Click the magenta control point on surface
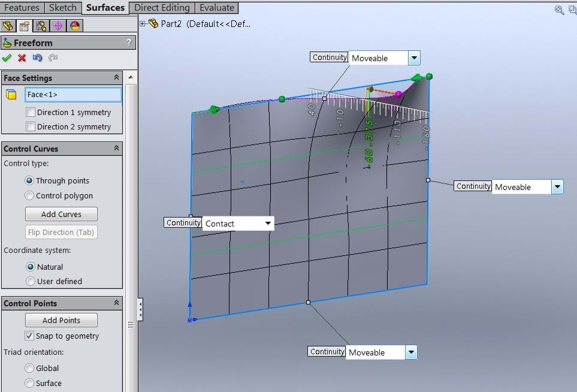Viewport: 577px width, 392px height. [398, 94]
